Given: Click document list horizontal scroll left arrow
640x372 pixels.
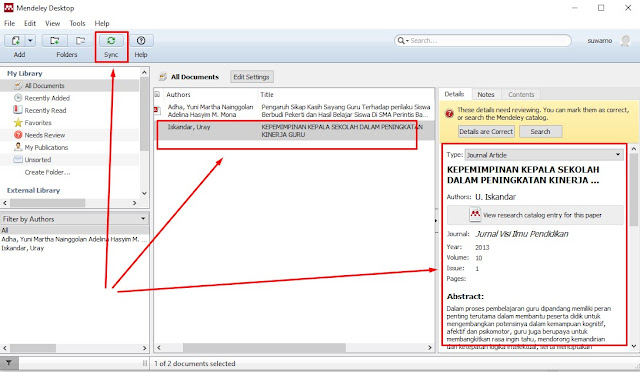Looking at the screenshot, I should [159, 348].
